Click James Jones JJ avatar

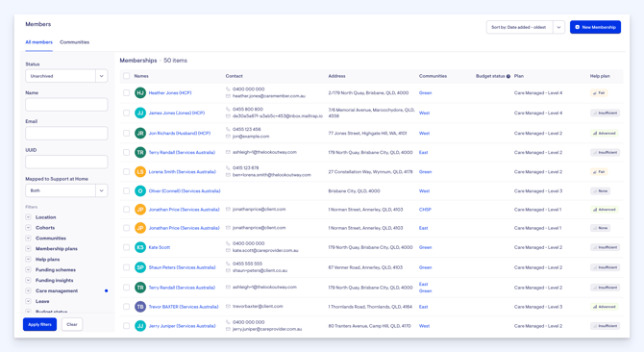(x=140, y=113)
